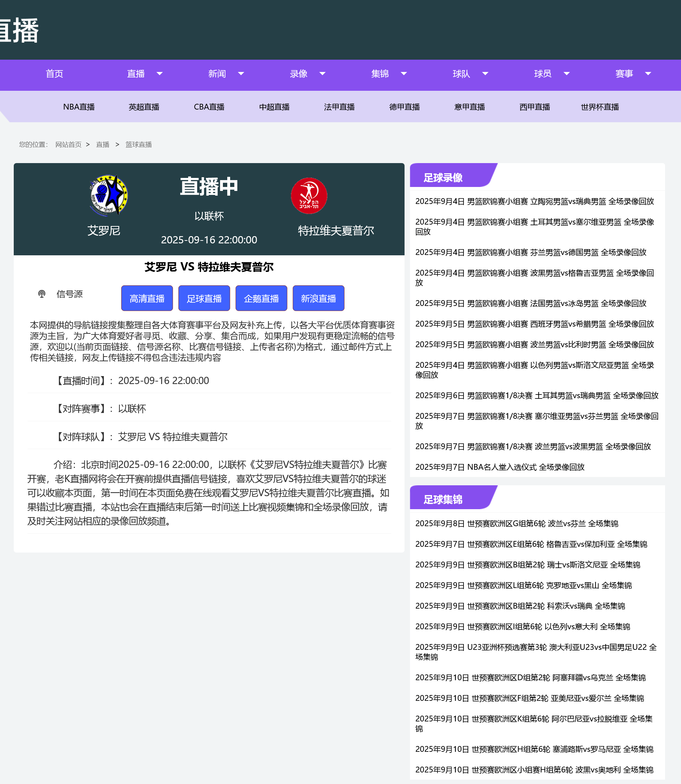The height and width of the screenshot is (784, 681).
Task: Choose the 企鹅直播 signal source
Action: pyautogui.click(x=261, y=298)
